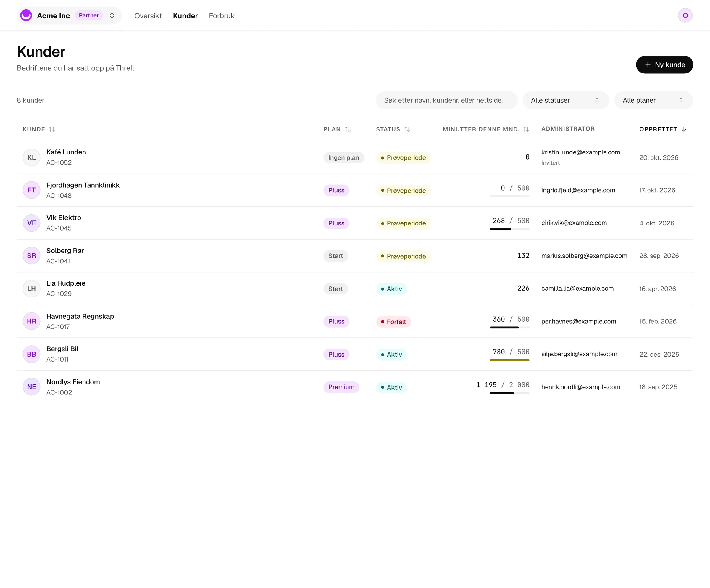The width and height of the screenshot is (710, 588).
Task: Switch to the Forbruk tab
Action: click(222, 16)
